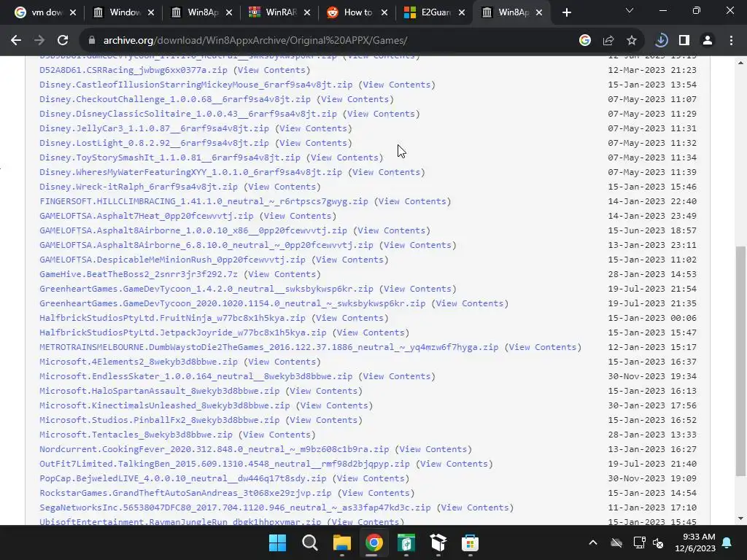Close the 'vm dow' tab
Viewport: 747px width, 560px height.
73,12
